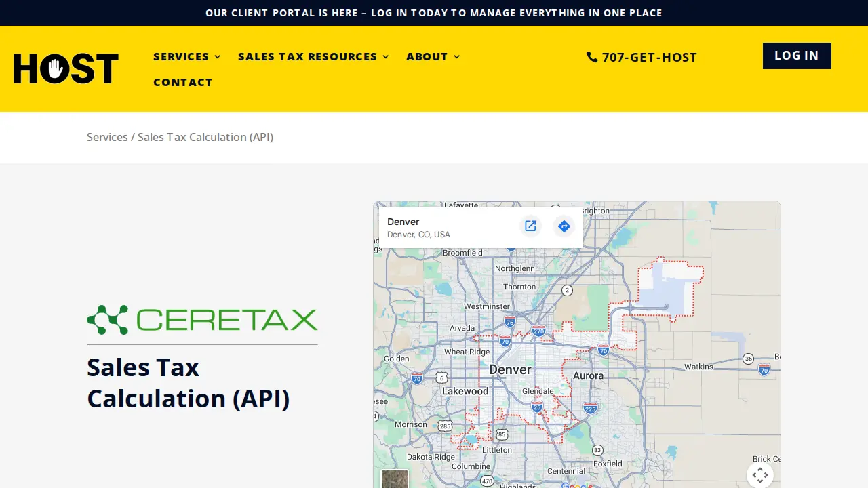Click the client portal announcement banner
Image resolution: width=868 pixels, height=488 pixels.
(x=434, y=13)
